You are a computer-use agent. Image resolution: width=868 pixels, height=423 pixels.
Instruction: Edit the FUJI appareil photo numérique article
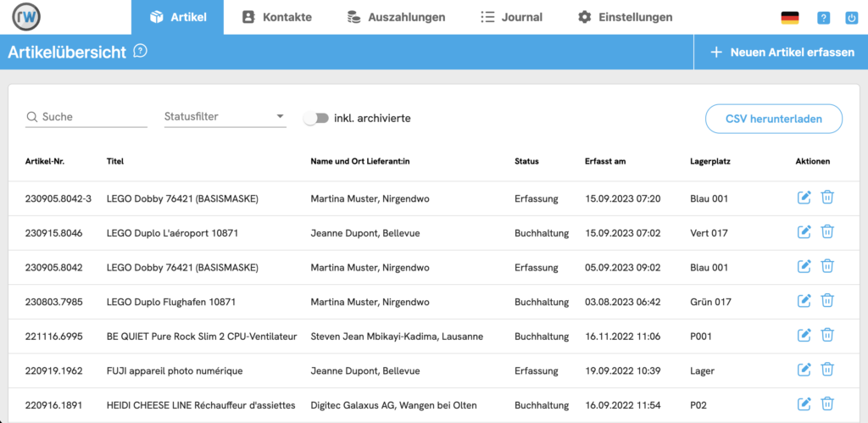804,370
